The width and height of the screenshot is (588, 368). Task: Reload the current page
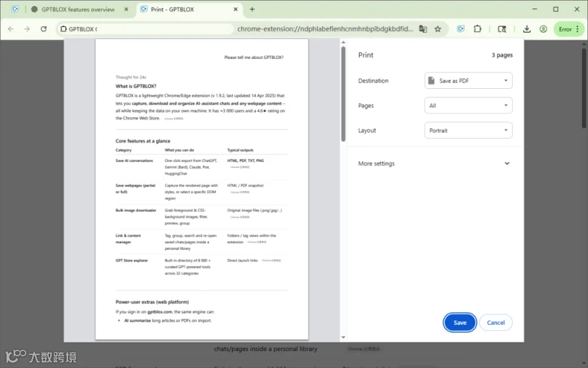[x=44, y=29]
